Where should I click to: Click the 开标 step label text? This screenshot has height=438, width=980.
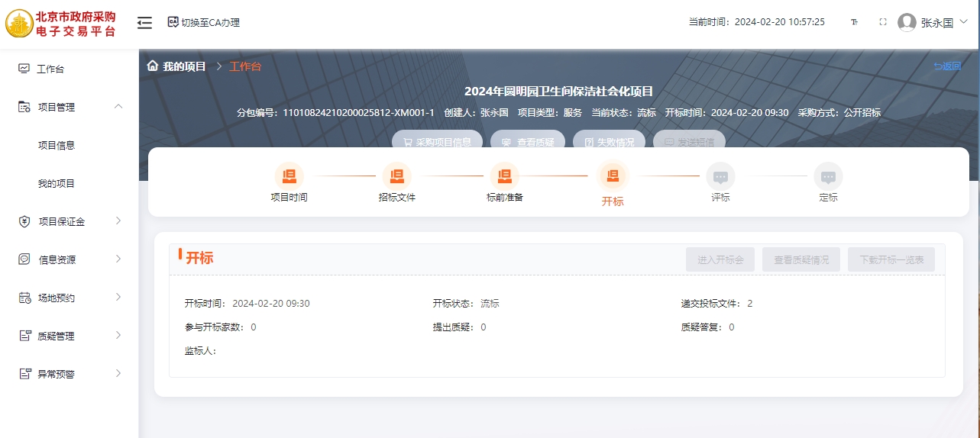click(x=613, y=201)
